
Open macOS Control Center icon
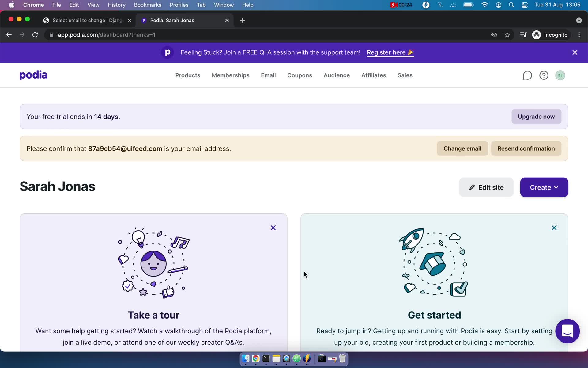tap(525, 5)
